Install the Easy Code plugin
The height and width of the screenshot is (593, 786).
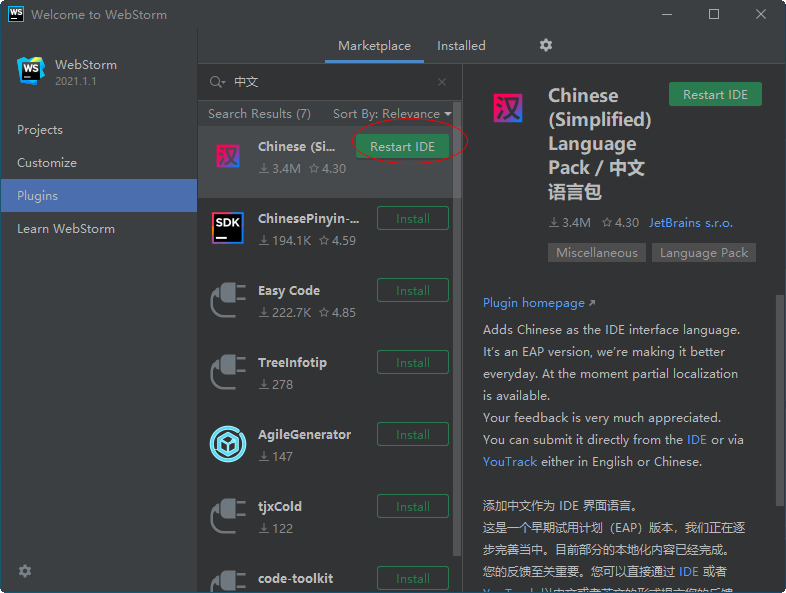413,290
